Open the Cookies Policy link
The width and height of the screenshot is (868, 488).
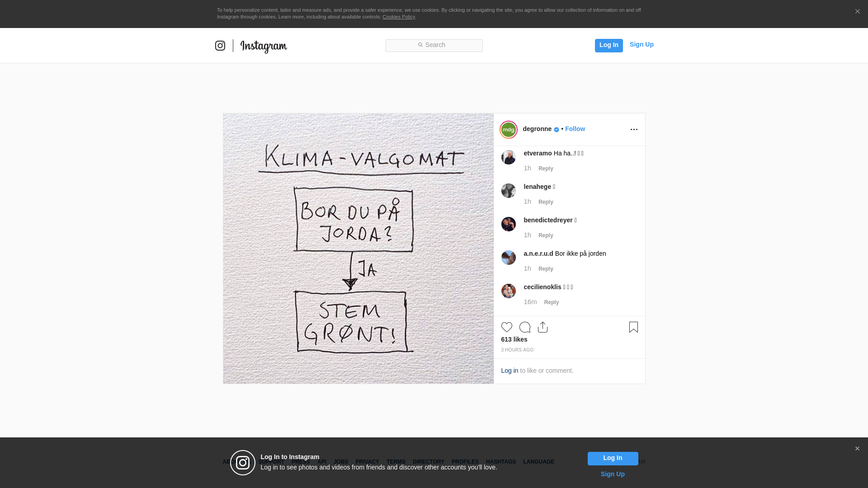[398, 17]
